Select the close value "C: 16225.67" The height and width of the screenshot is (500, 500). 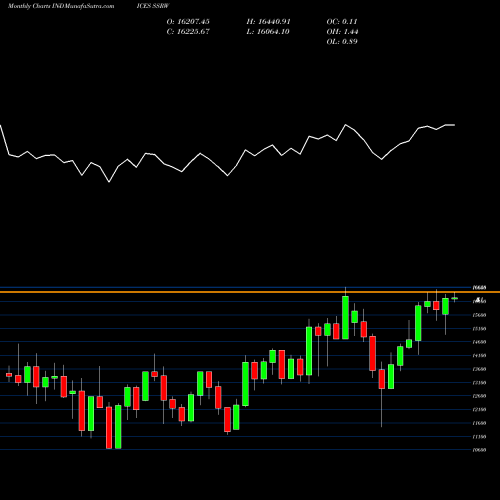[x=188, y=32]
